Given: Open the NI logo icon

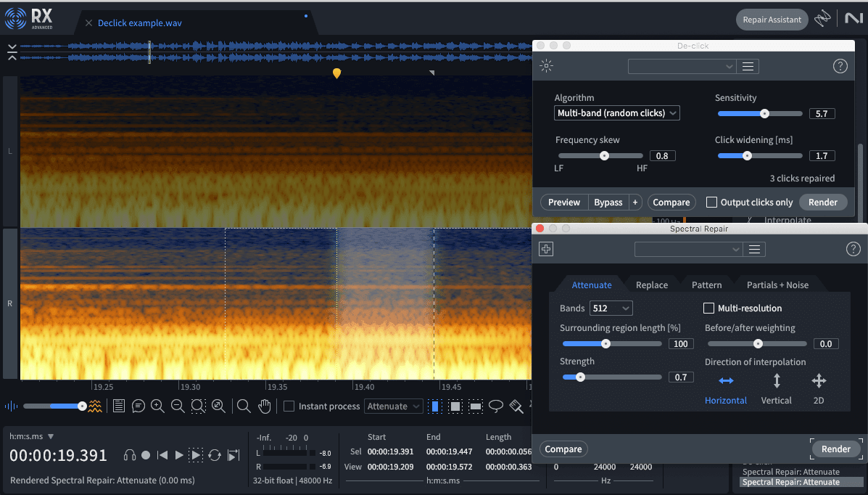Looking at the screenshot, I should [853, 18].
